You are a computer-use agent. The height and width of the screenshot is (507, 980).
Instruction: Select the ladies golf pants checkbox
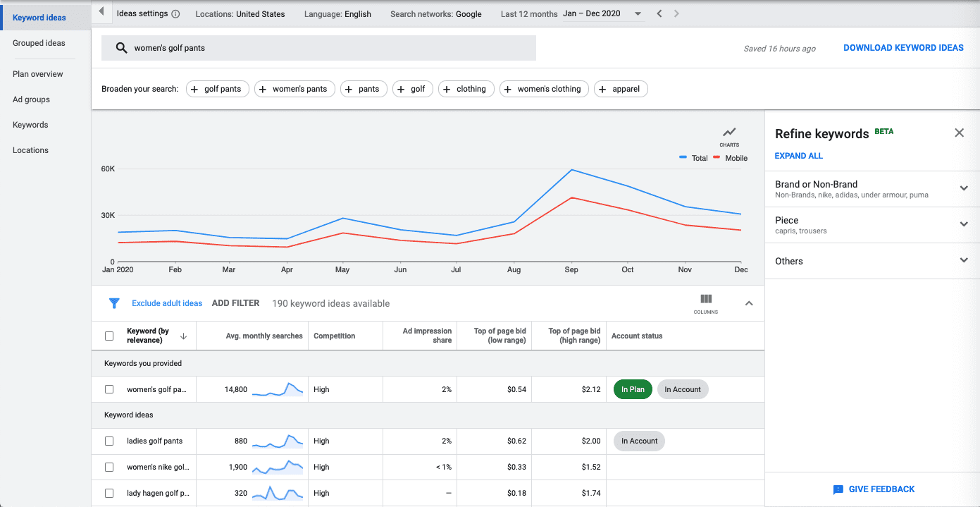point(109,441)
